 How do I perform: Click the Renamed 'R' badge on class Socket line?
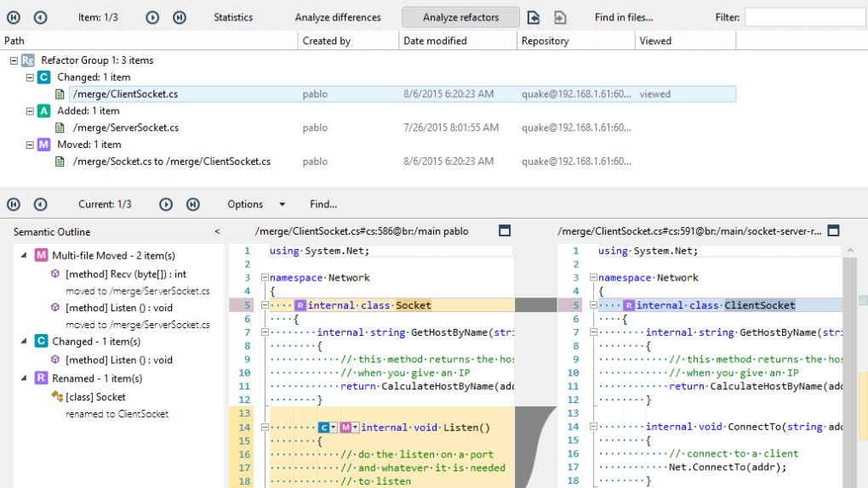click(x=300, y=305)
